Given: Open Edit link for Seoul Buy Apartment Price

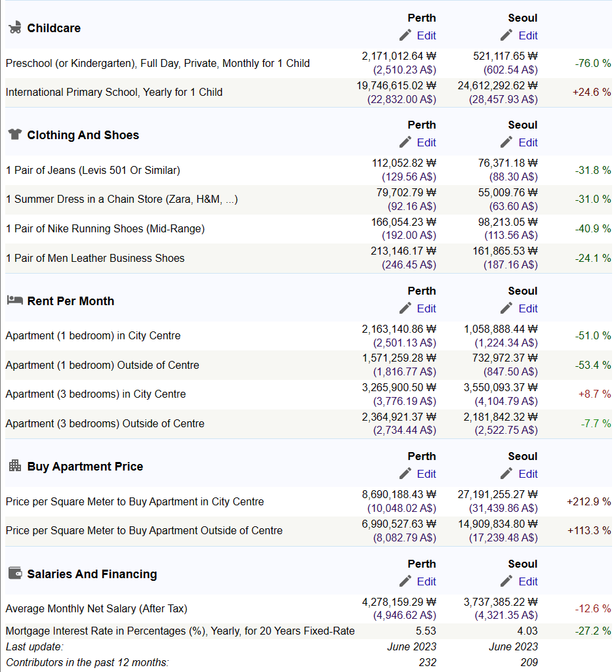Looking at the screenshot, I should coord(527,474).
